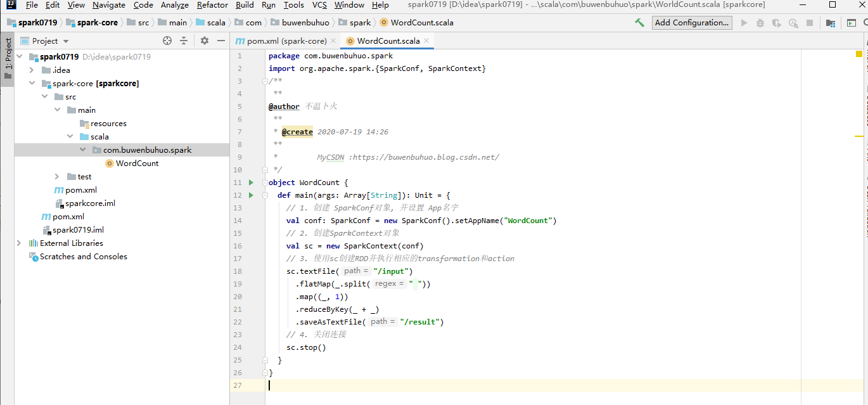Hide the Project panel with minus icon
This screenshot has width=868, height=405.
tap(220, 41)
